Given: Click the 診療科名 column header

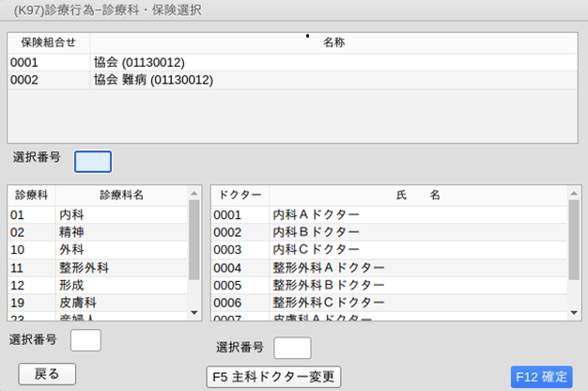Looking at the screenshot, I should [x=121, y=195].
